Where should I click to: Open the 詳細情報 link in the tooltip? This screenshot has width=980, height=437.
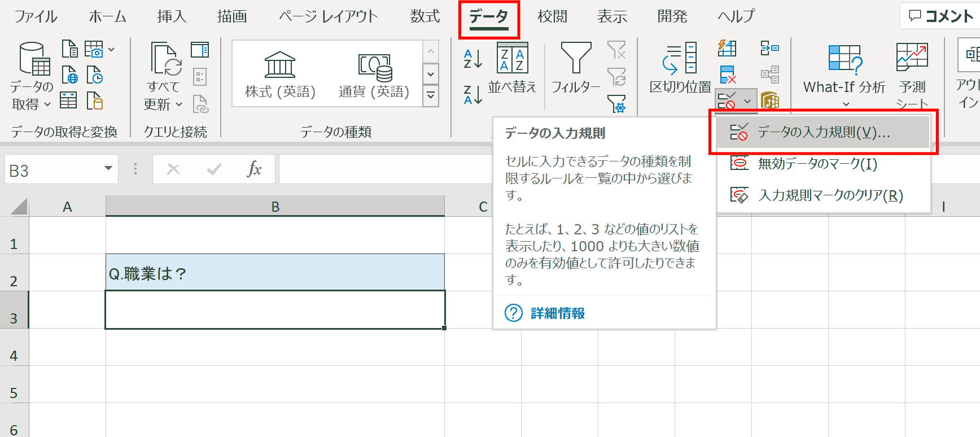(557, 313)
